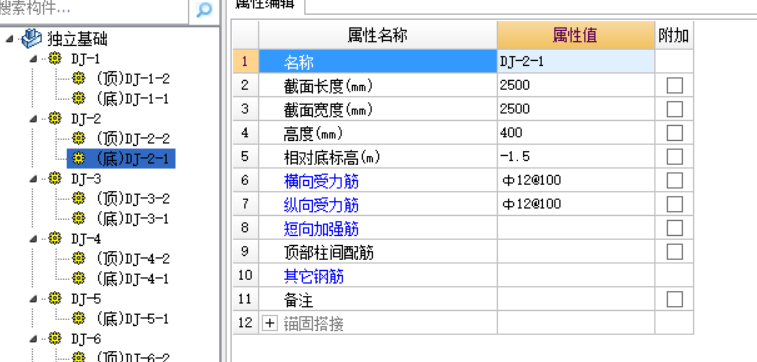Screen dimensions: 757x362
Task: Tick the 附加 checkbox for 截面长度
Action: [674, 85]
